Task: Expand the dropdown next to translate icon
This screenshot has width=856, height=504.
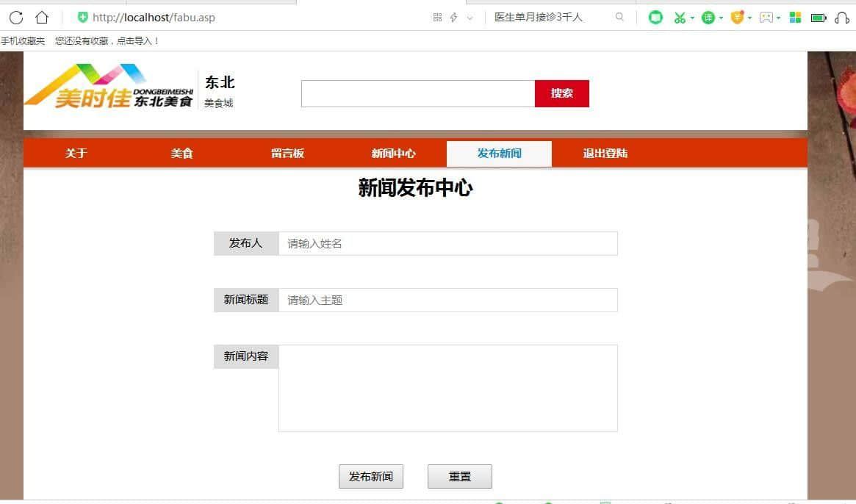Action: click(721, 18)
